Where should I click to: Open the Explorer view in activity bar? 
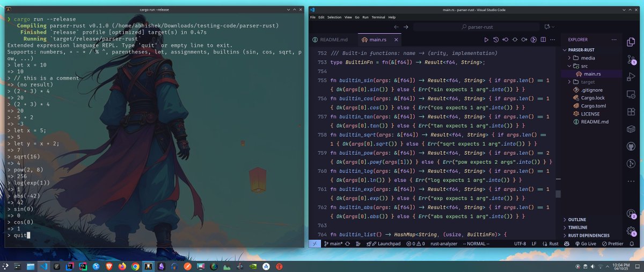(x=631, y=42)
